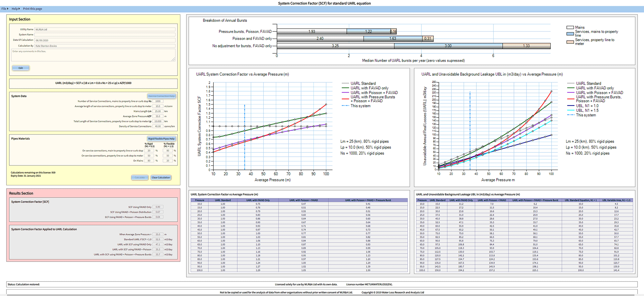
Task: Click the blue 'Services, mains to property line' swatch
Action: (570, 33)
